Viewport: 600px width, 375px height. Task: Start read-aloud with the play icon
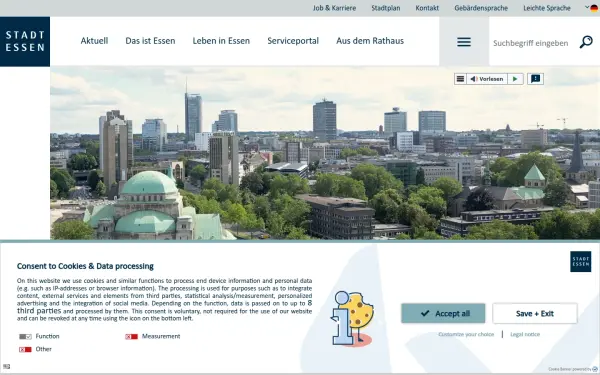(515, 79)
